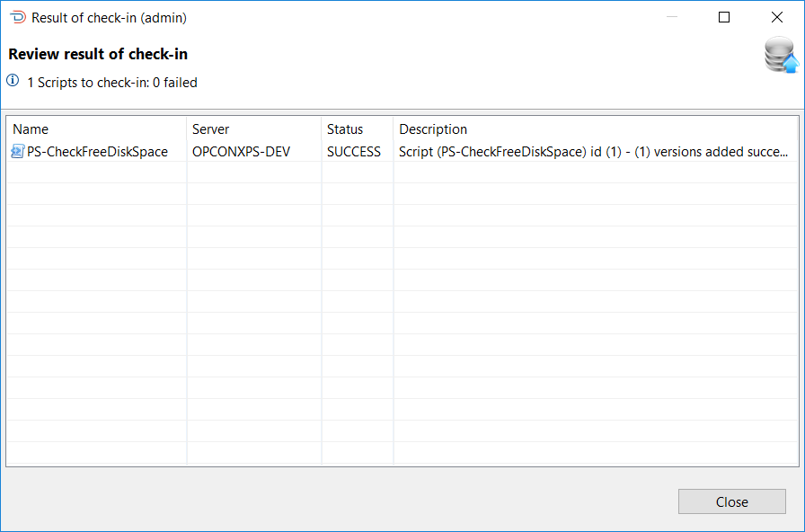Screen dimensions: 805x532
Task: Click the script versions added description cell
Action: click(596, 152)
